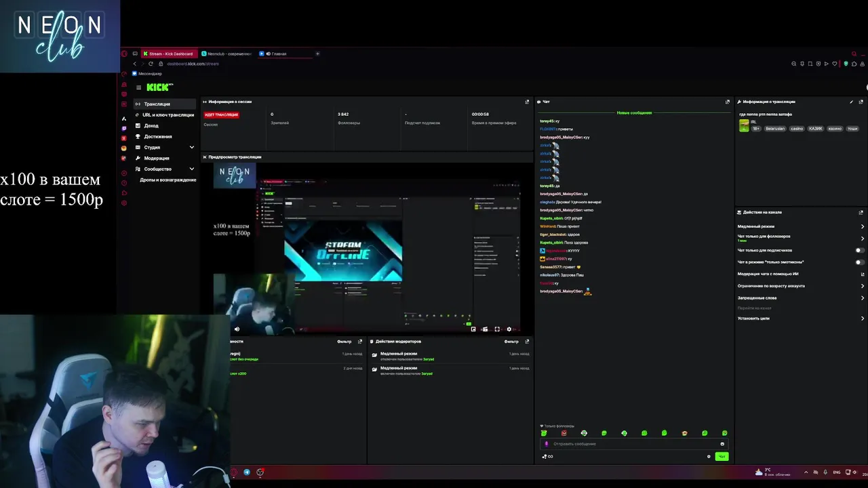Click the browser toolbar search magnifier icon
The height and width of the screenshot is (488, 868).
pyautogui.click(x=793, y=64)
